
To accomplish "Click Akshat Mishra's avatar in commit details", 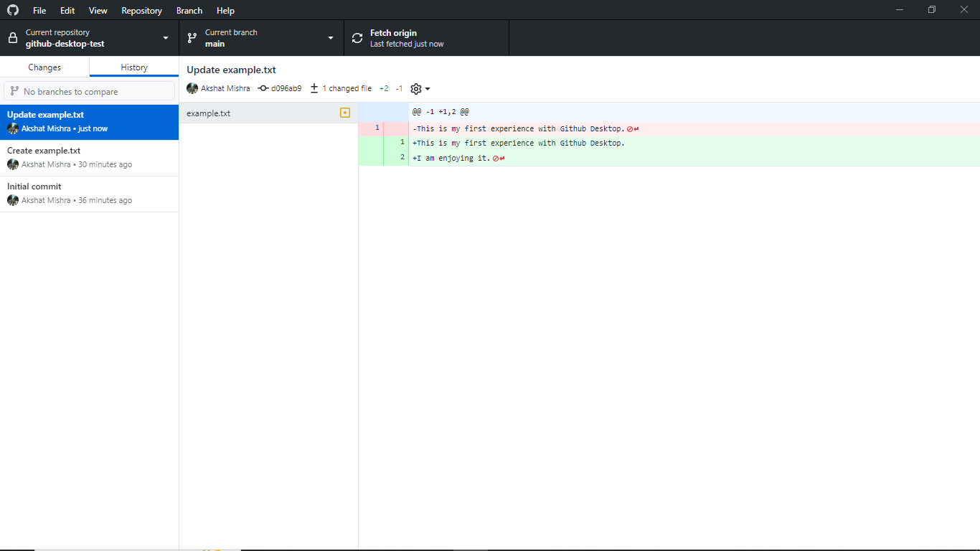I will (192, 88).
